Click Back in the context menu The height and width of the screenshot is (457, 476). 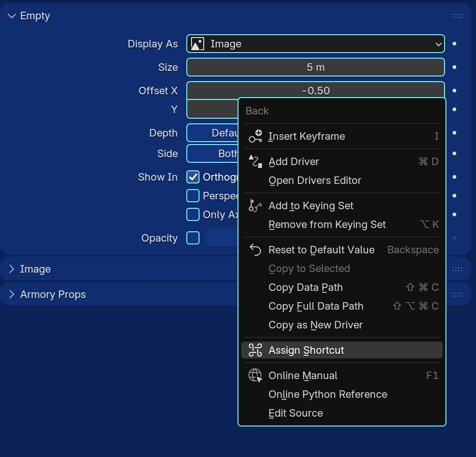point(257,111)
